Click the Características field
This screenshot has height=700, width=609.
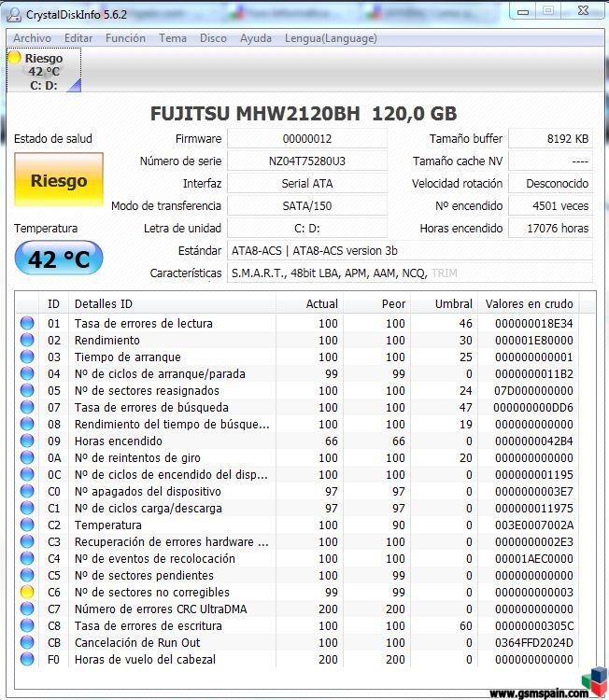pyautogui.click(x=410, y=273)
